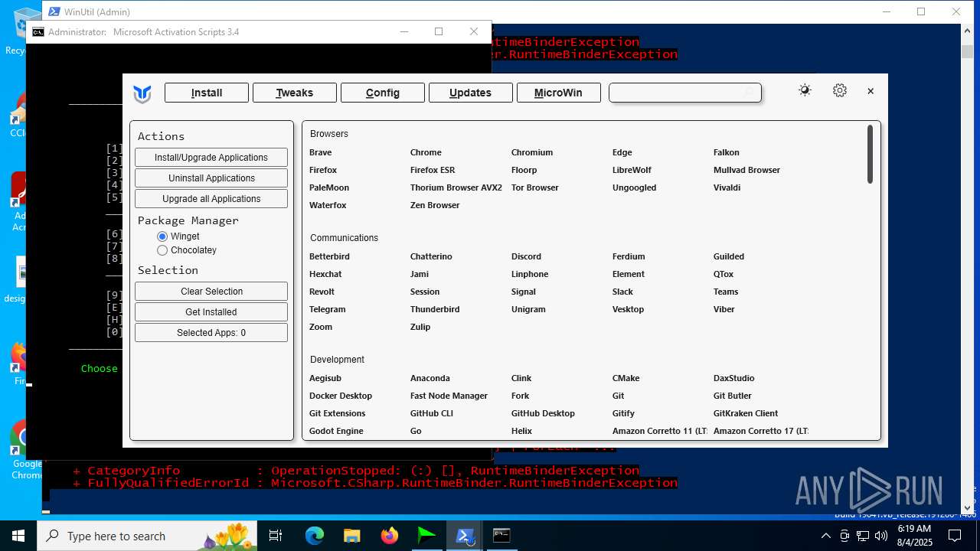Viewport: 980px width, 551px height.
Task: Select Chocolatey package manager
Action: 187,250
